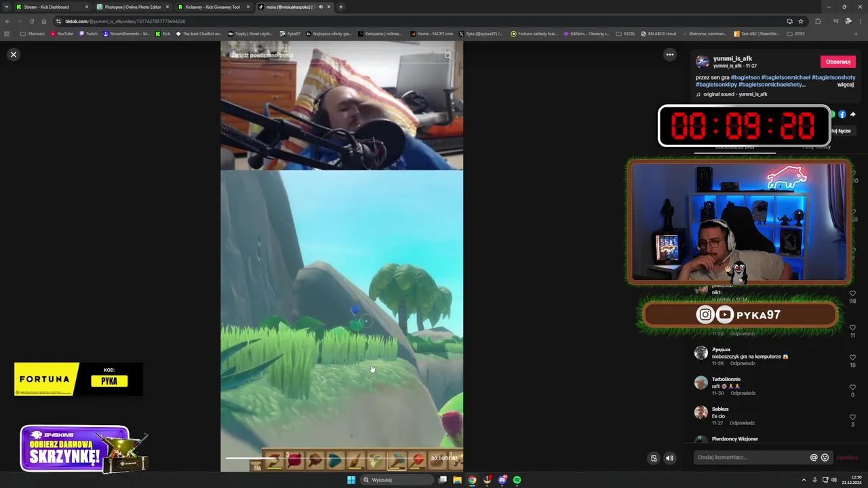Screen dimensions: 868x488
Task: Open the Windows Start menu
Action: (351, 480)
